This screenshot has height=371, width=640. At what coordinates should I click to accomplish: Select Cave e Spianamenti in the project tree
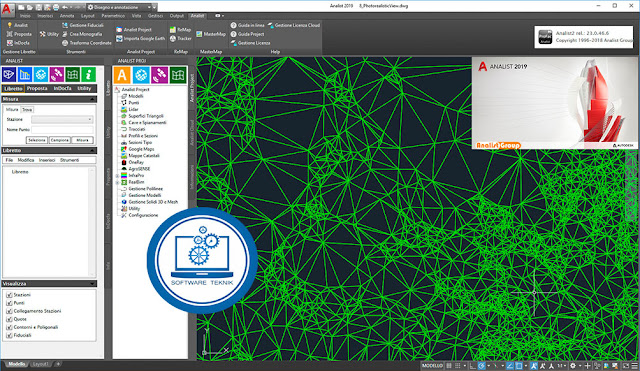coord(144,122)
